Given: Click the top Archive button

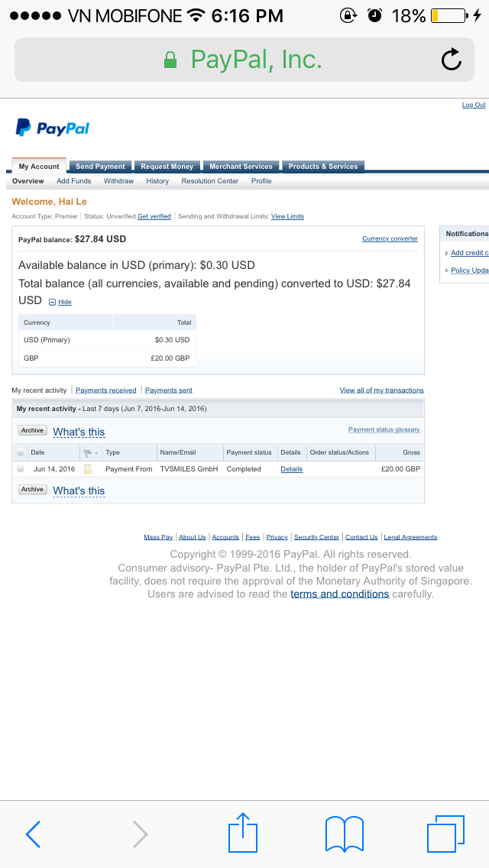Looking at the screenshot, I should click(x=32, y=431).
